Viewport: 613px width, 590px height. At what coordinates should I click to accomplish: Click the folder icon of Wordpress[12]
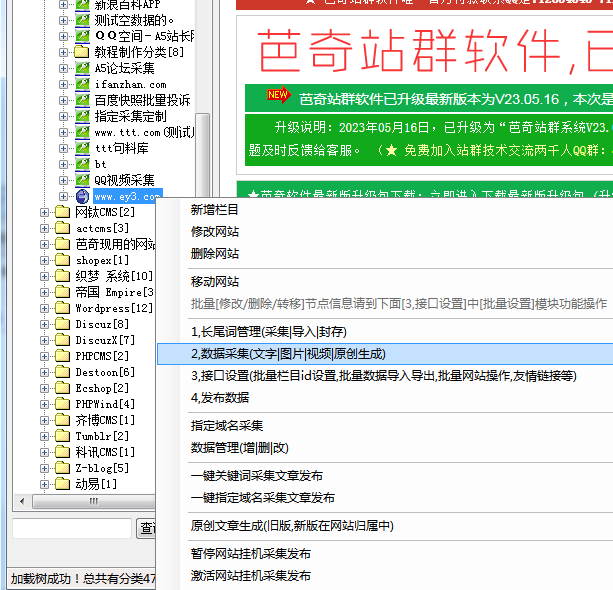pos(63,308)
